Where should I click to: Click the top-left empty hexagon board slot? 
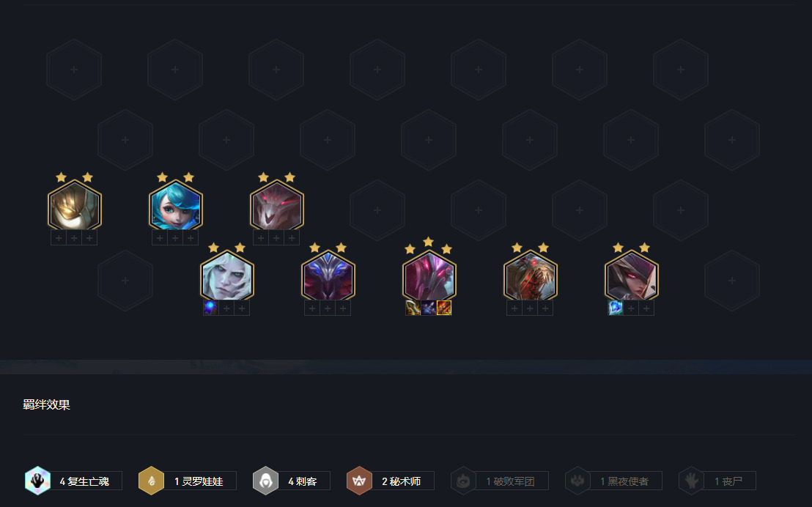pyautogui.click(x=74, y=70)
